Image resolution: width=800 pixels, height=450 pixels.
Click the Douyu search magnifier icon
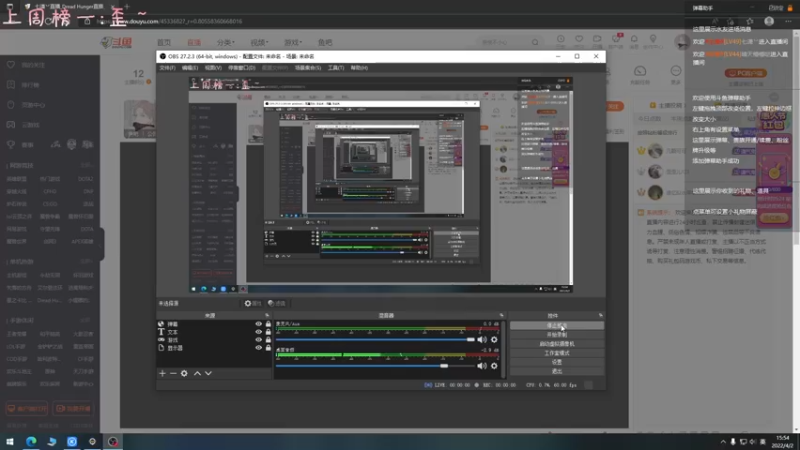coord(535,42)
